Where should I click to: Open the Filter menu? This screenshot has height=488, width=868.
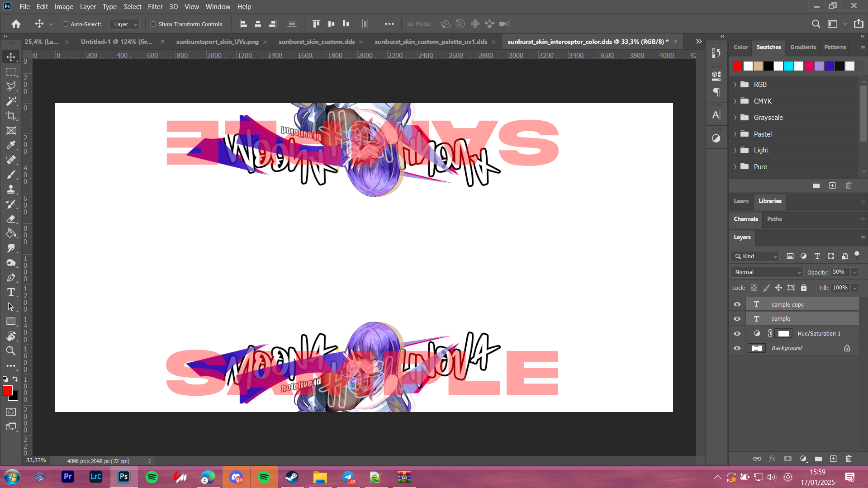(155, 6)
